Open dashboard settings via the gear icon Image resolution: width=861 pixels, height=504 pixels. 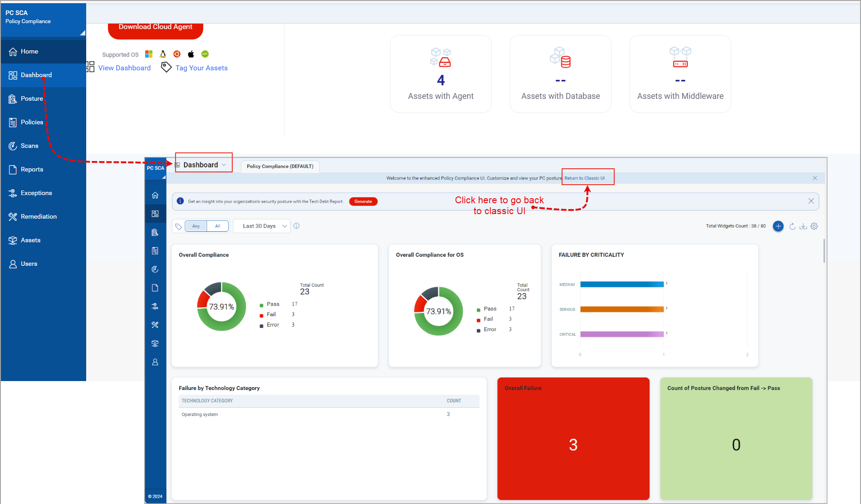pos(814,226)
